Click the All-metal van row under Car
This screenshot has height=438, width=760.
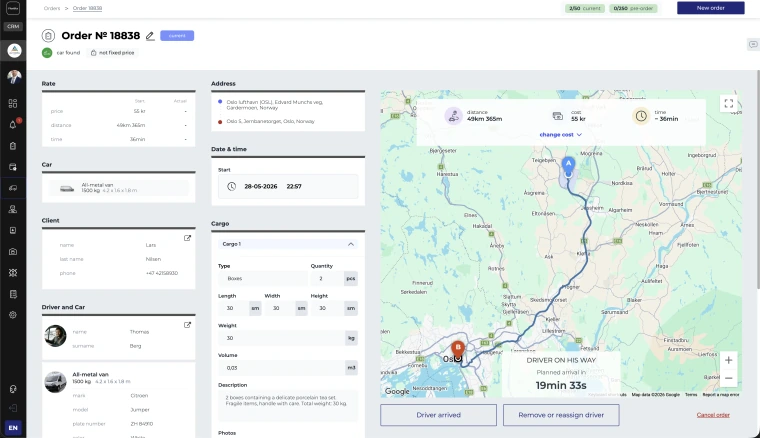tap(118, 188)
